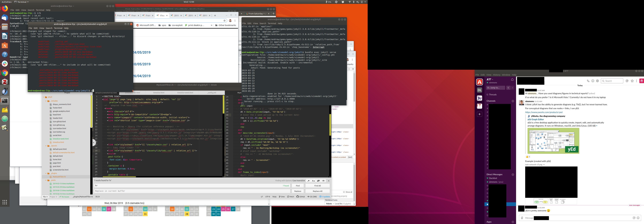Image resolution: width=644 pixels, height=224 pixels.
Task: Switch to timeslice-week.html editor tab
Action: (x=185, y=93)
